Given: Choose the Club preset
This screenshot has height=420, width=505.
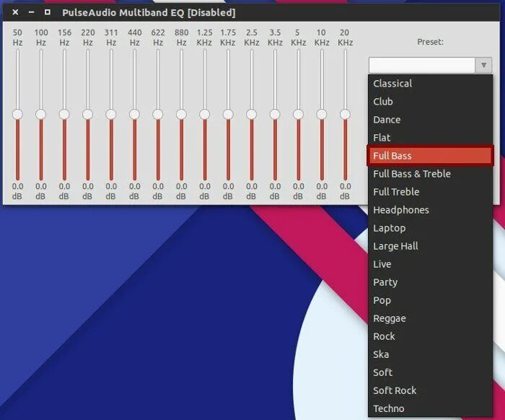Looking at the screenshot, I should (430, 102).
